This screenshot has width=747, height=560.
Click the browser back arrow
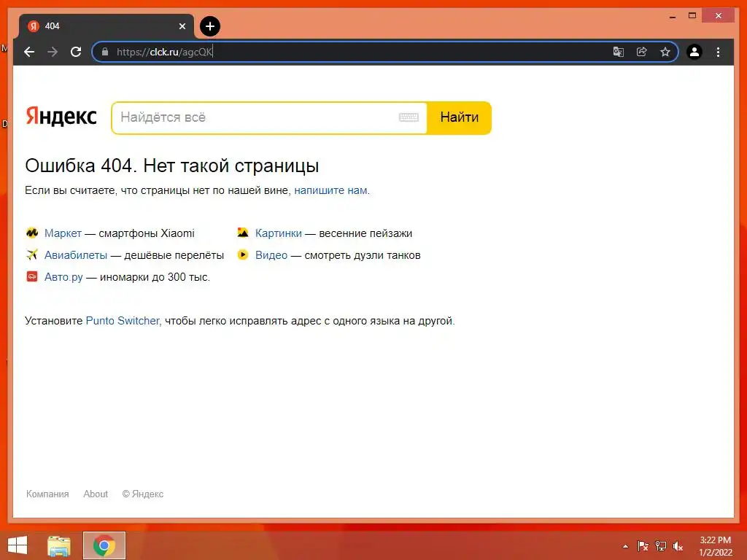tap(29, 52)
